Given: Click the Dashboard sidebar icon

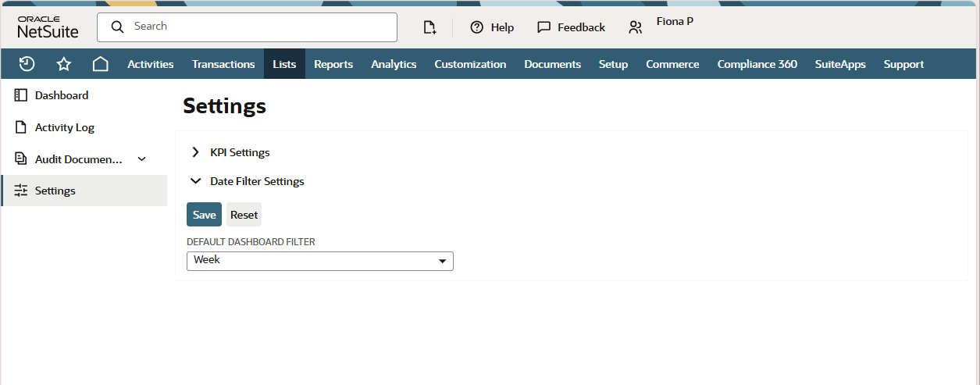Looking at the screenshot, I should click(x=21, y=95).
